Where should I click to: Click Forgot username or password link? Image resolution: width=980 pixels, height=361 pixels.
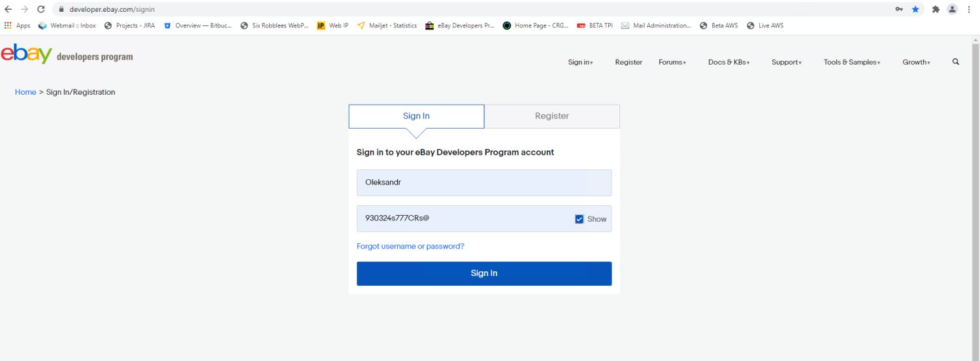[x=410, y=247]
